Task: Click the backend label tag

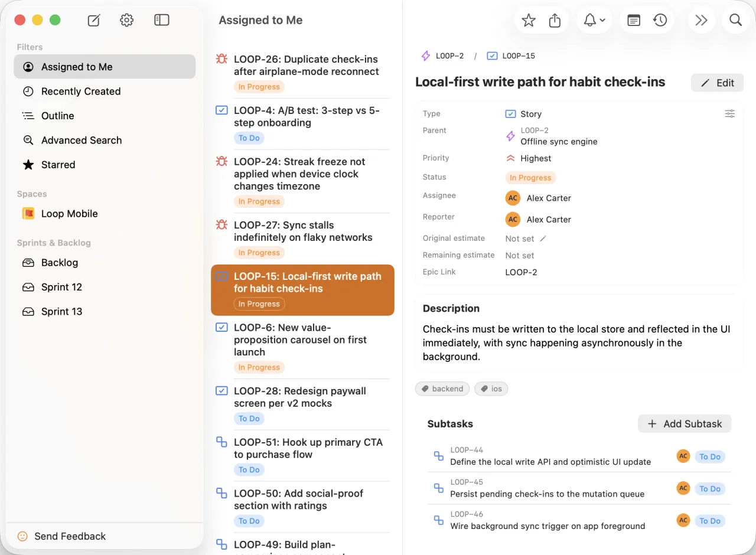Action: coord(442,389)
